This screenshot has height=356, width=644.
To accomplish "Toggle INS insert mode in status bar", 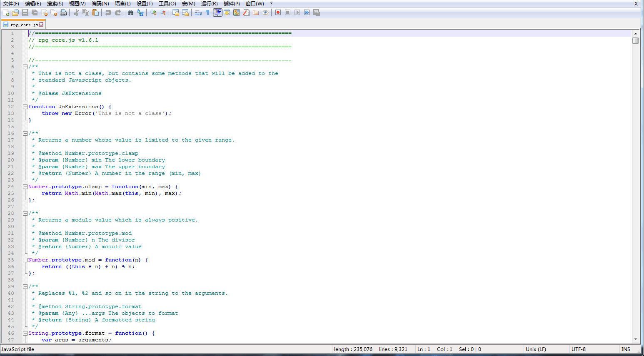I will pos(626,349).
